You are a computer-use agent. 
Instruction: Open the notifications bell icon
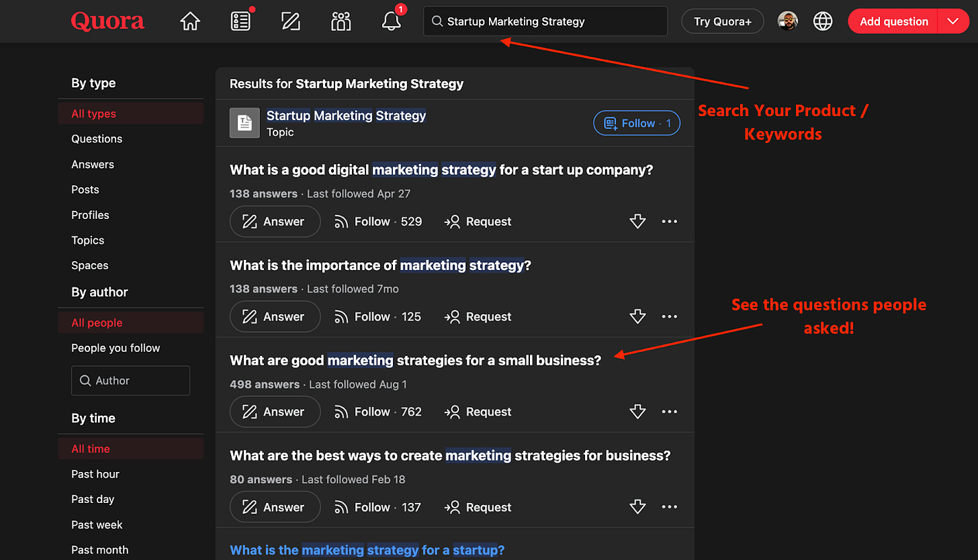click(x=392, y=21)
